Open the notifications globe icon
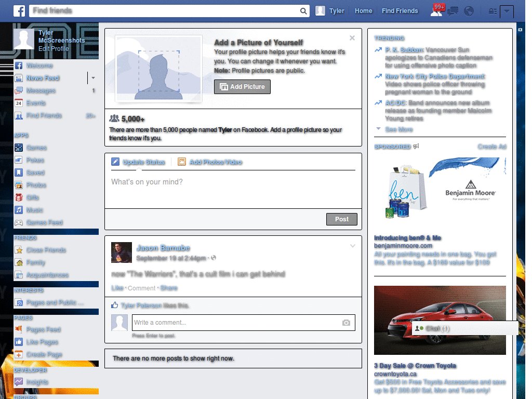The width and height of the screenshot is (532, 399). tap(469, 11)
